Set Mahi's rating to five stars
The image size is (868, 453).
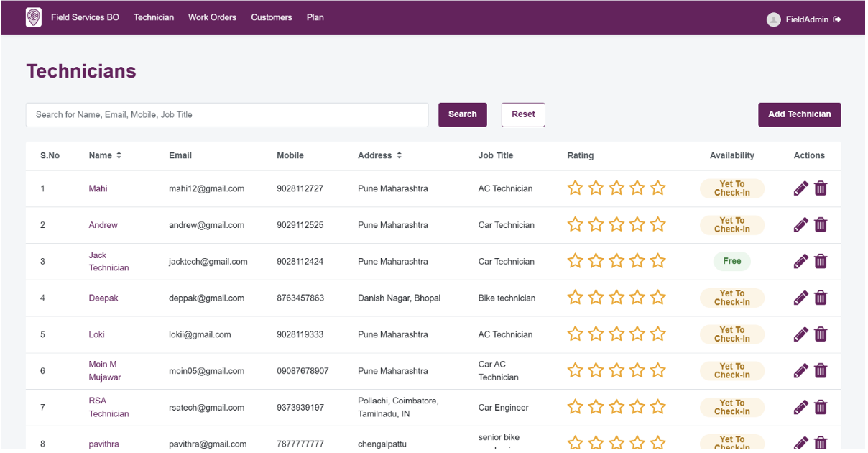coord(657,188)
